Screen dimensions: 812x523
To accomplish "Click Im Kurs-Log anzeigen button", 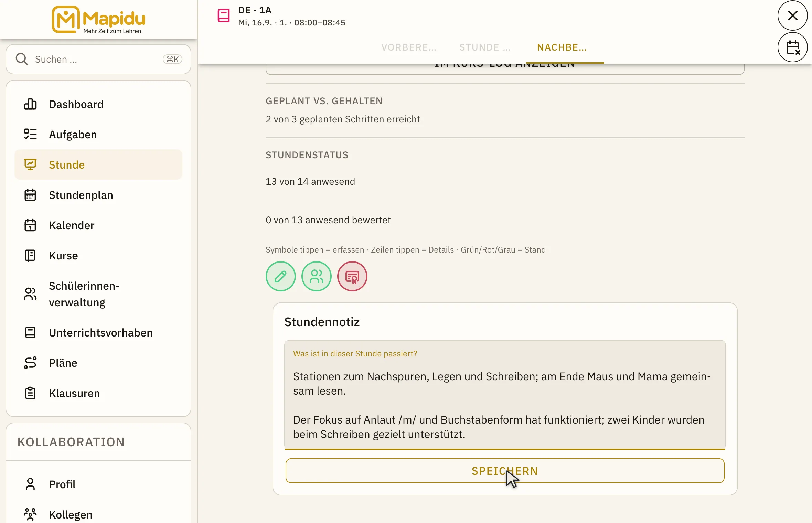I will pyautogui.click(x=505, y=68).
